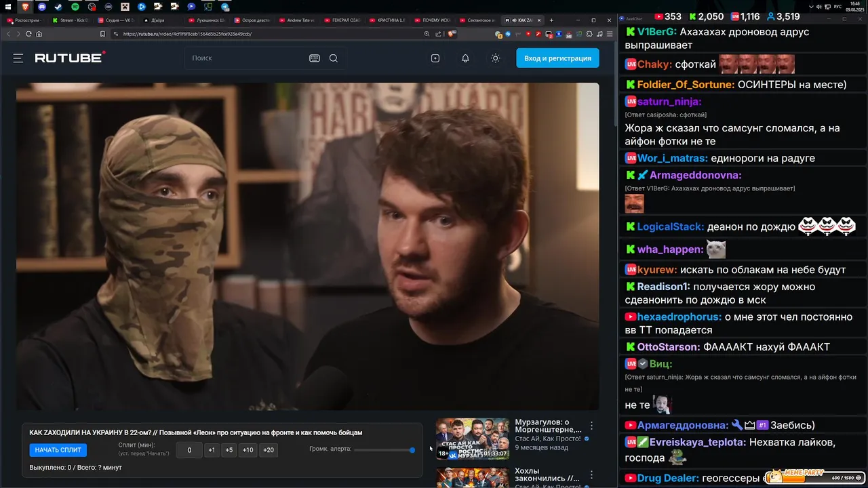
Task: Click the Foldier_Of_Sortune chat username
Action: point(685,85)
